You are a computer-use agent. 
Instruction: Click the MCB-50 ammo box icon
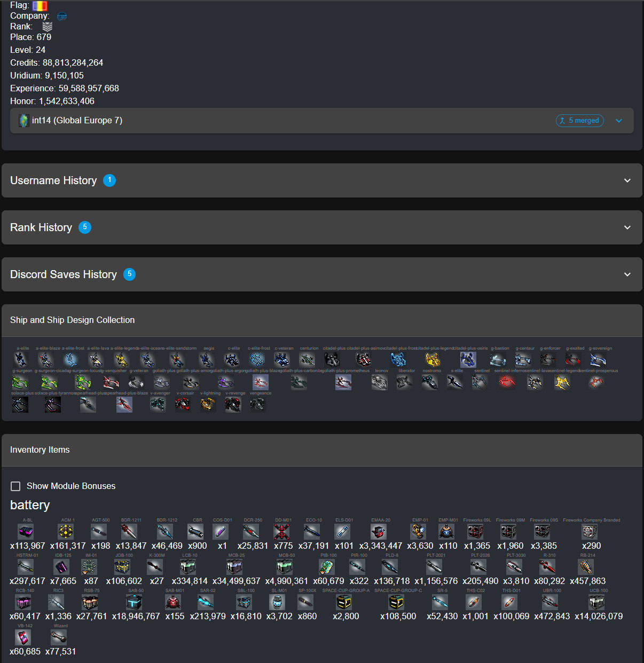coord(285,567)
